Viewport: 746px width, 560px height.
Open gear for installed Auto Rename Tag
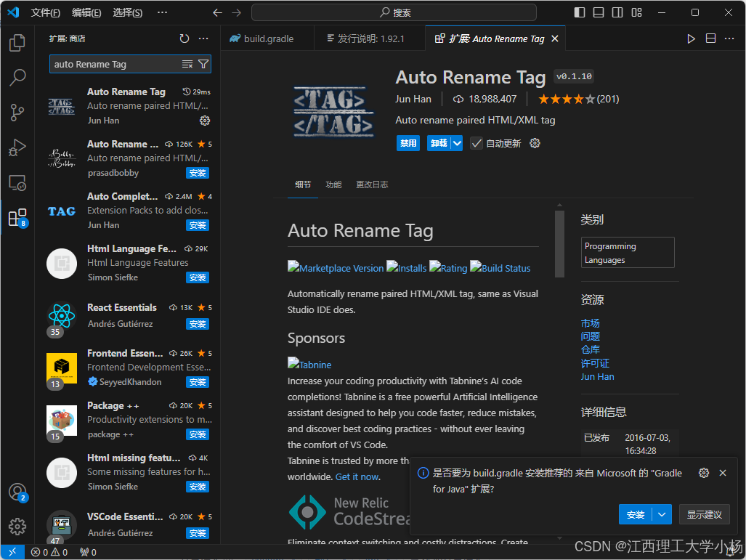click(205, 121)
